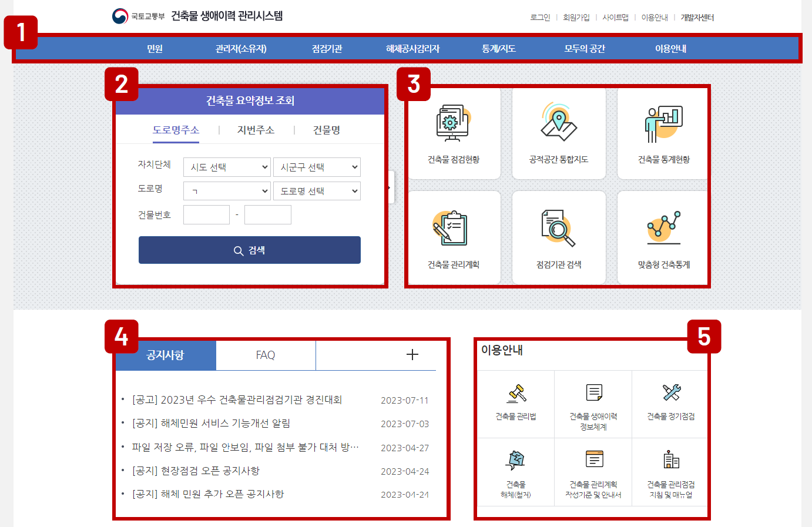Open 건축물 관리법 gavel icon
The width and height of the screenshot is (812, 527).
pyautogui.click(x=515, y=403)
